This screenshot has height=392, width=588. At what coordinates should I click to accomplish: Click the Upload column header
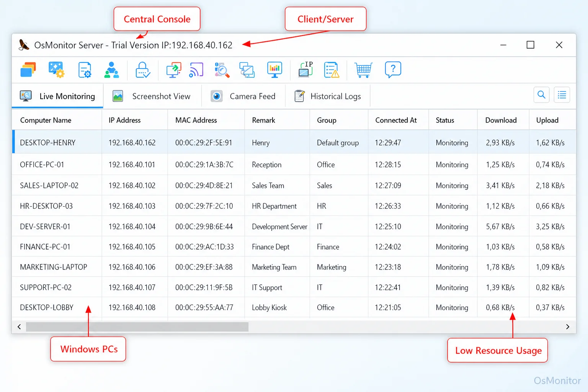[x=552, y=120]
